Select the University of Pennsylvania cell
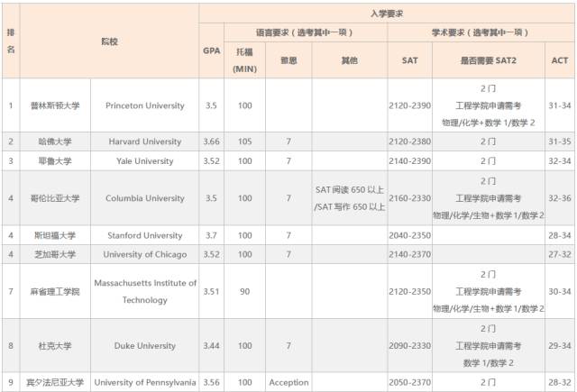 click(144, 382)
